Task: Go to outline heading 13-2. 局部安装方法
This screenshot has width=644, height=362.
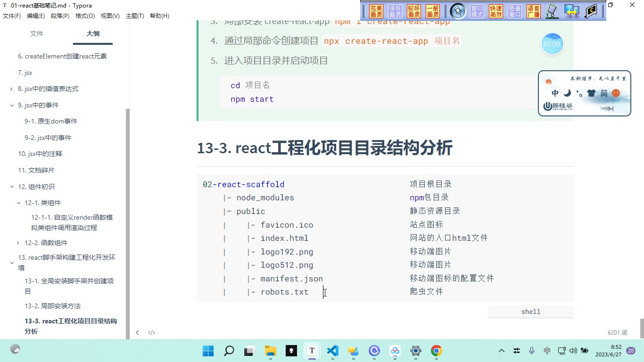Action: click(x=53, y=306)
